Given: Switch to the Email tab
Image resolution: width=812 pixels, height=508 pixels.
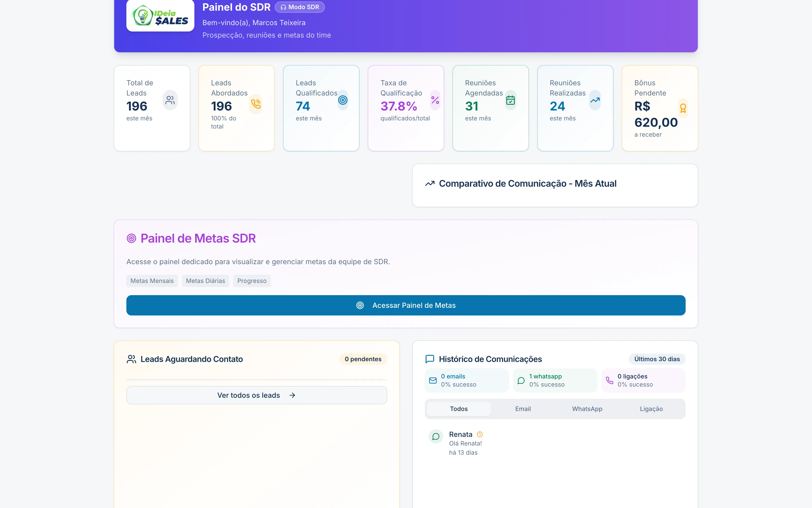Looking at the screenshot, I should click(523, 409).
